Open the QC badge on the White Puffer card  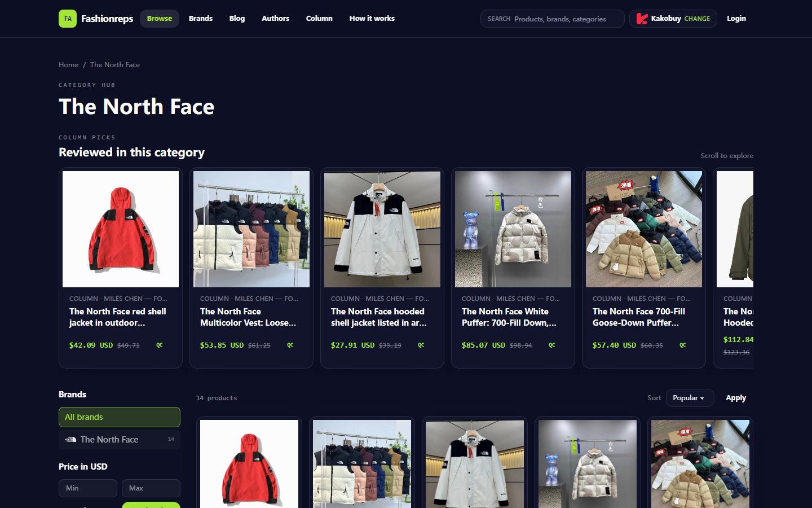pos(552,345)
